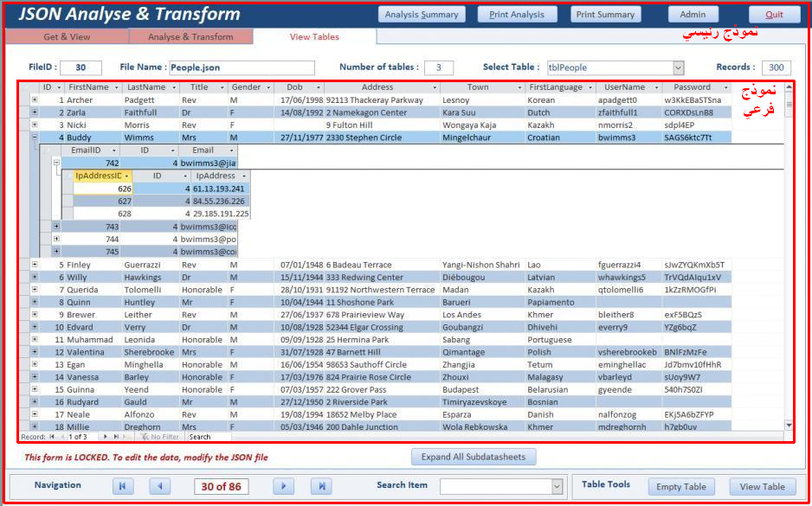The height and width of the screenshot is (506, 812).
Task: Expand subdatasheet for Nicki Morris row
Action: (34, 125)
